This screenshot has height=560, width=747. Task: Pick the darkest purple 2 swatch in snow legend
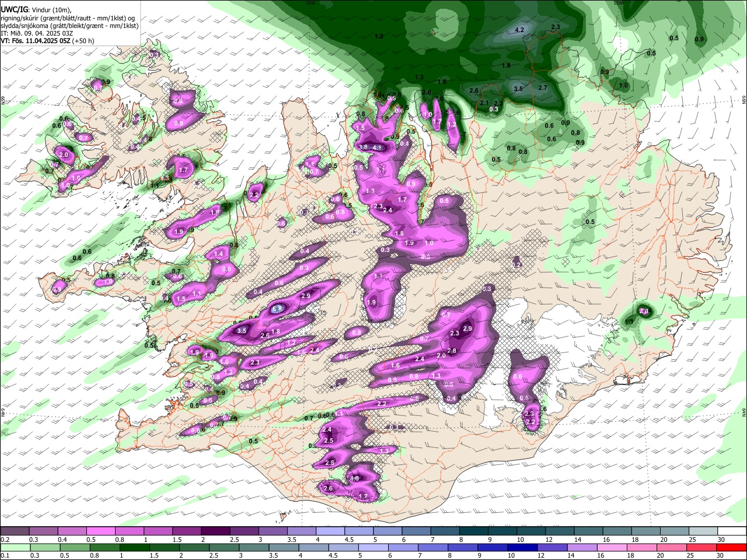[215, 531]
